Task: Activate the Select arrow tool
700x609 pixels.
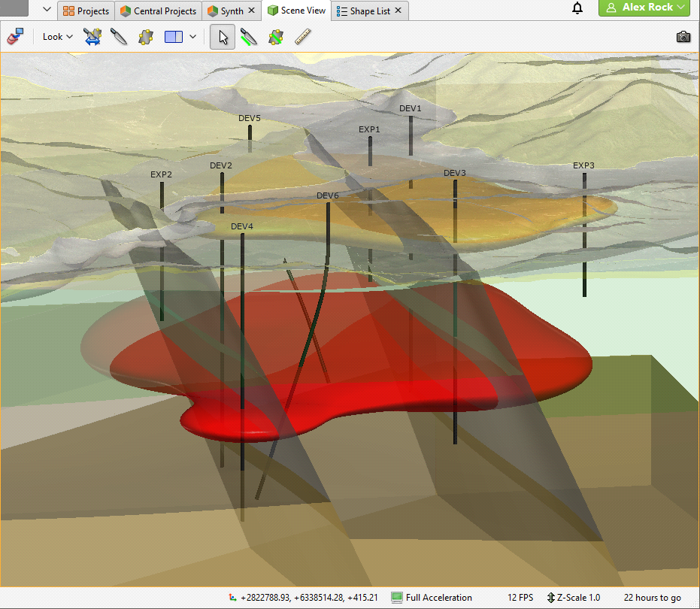Action: click(222, 36)
